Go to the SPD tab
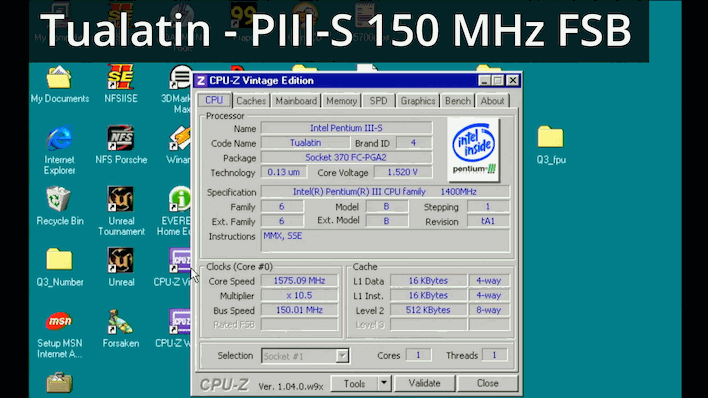 [x=378, y=101]
